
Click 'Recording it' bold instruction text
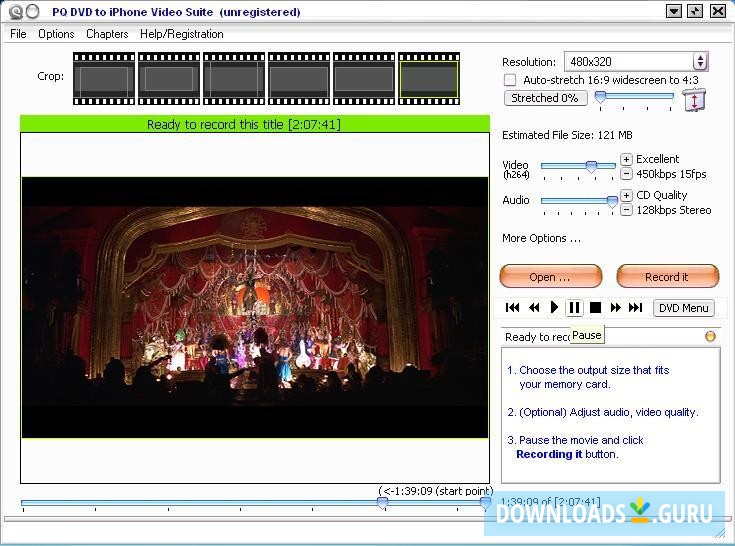coord(549,454)
